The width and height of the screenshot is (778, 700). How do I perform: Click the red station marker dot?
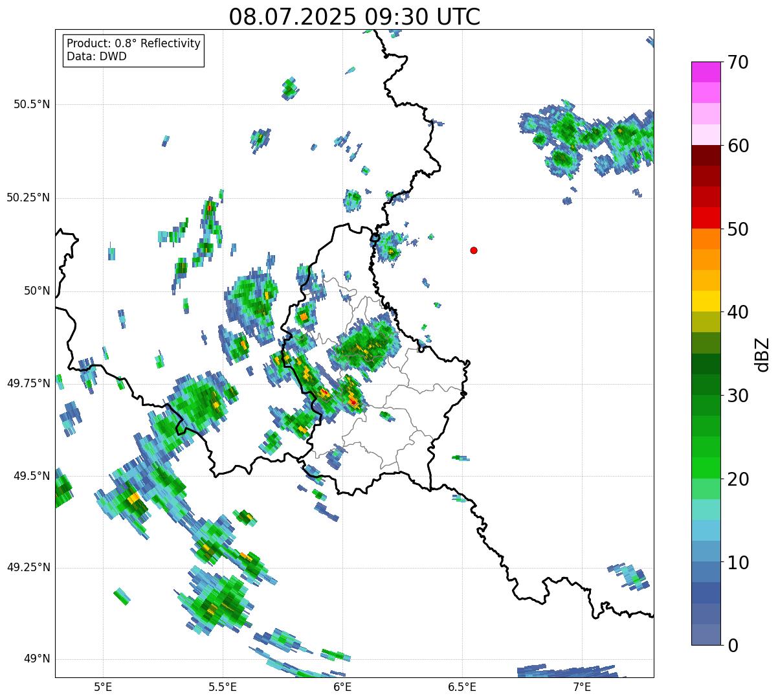tap(474, 250)
